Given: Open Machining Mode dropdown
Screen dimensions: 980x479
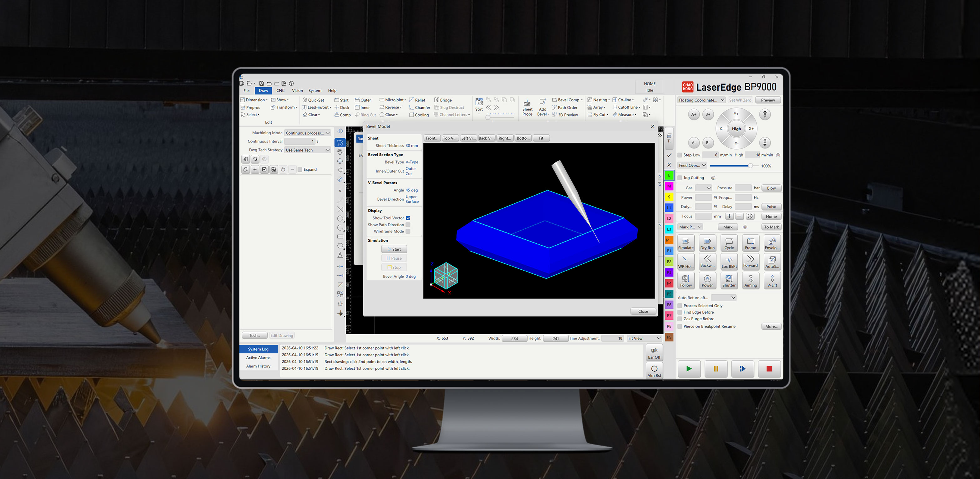Looking at the screenshot, I should (307, 133).
